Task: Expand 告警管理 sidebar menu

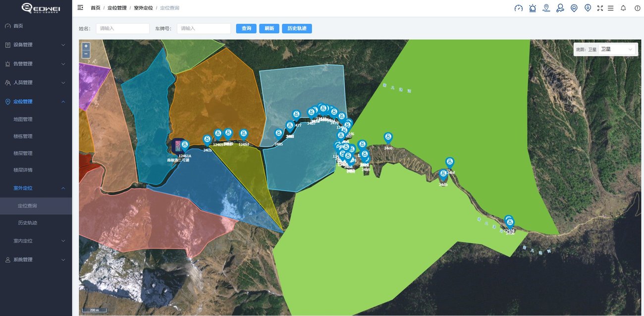Action: tap(36, 63)
